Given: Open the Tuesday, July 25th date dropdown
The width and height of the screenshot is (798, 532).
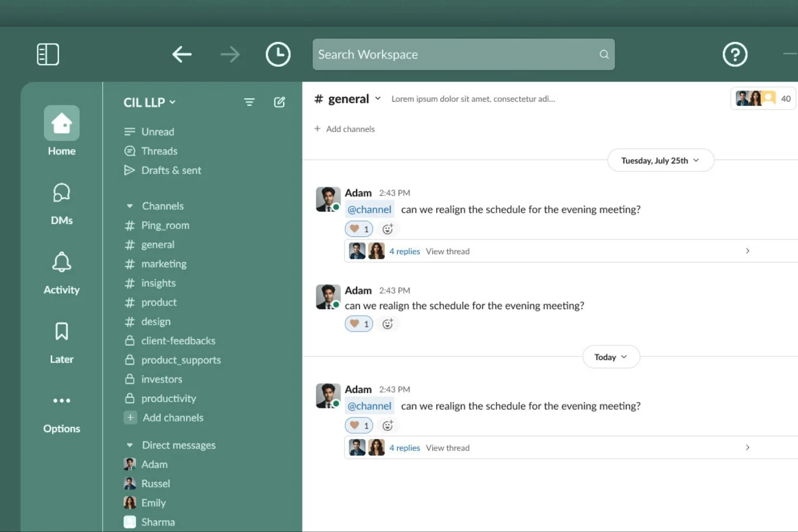Looking at the screenshot, I should 660,161.
